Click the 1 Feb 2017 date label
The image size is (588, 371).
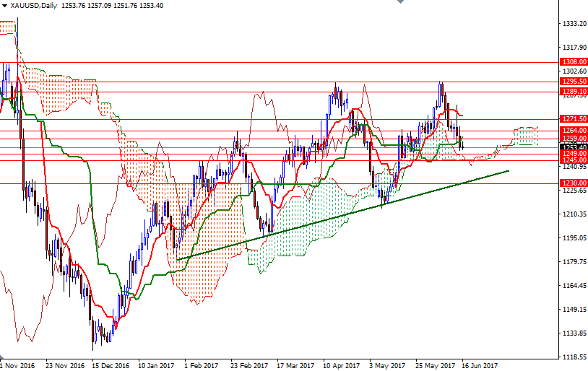[202, 365]
